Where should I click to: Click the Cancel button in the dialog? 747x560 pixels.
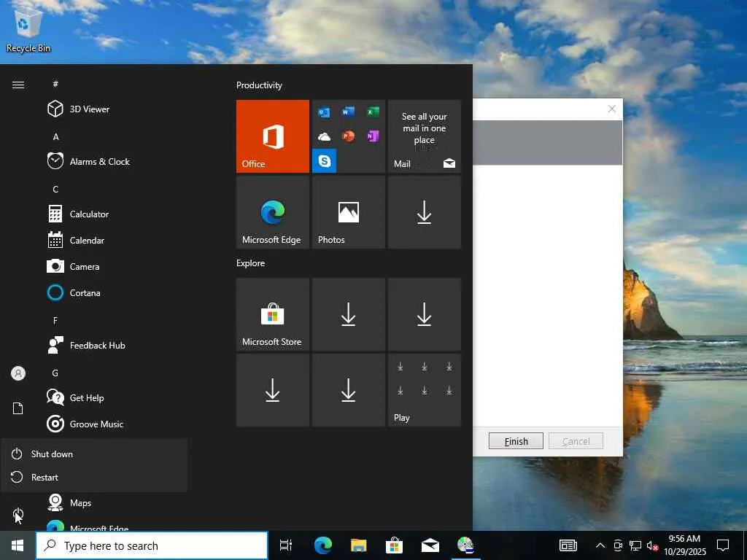tap(576, 441)
